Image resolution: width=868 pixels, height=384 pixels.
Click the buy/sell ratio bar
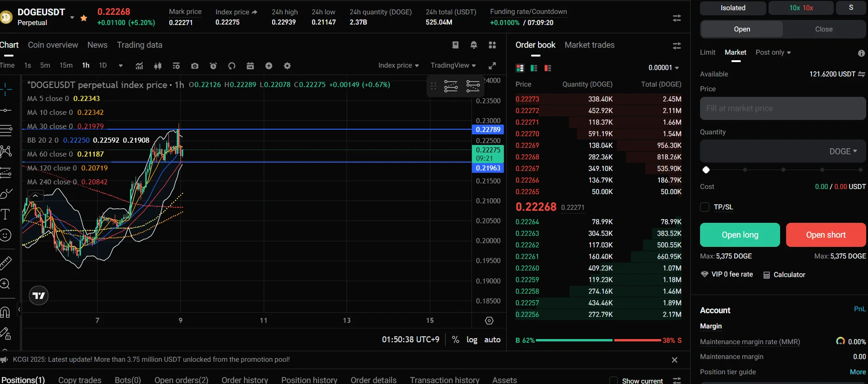[598, 340]
